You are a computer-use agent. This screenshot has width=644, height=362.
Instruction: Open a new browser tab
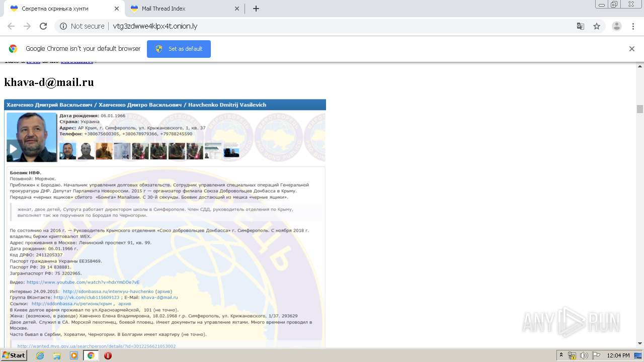tap(256, 9)
